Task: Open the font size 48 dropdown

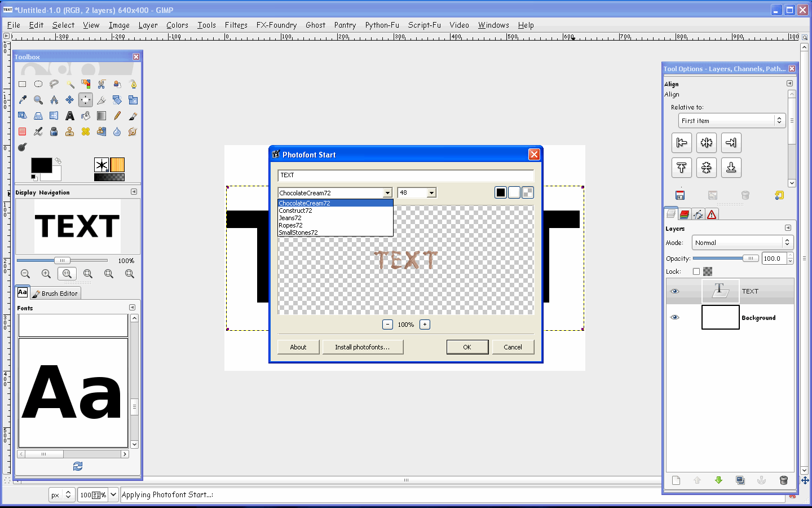Action: [431, 193]
